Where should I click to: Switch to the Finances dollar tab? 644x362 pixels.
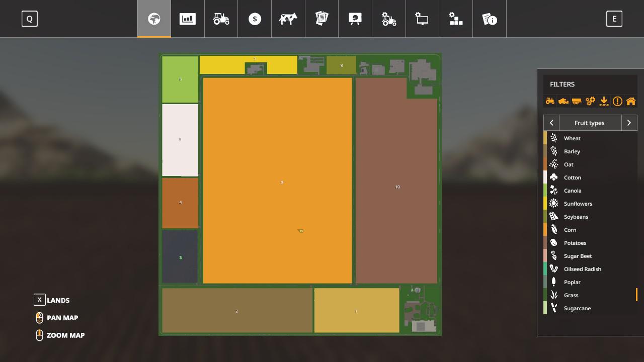point(255,19)
